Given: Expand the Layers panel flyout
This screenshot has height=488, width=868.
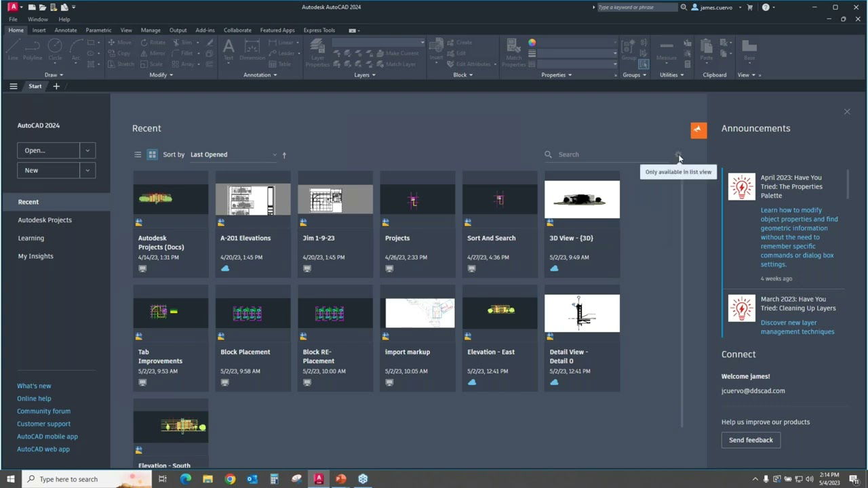Looking at the screenshot, I should point(365,75).
